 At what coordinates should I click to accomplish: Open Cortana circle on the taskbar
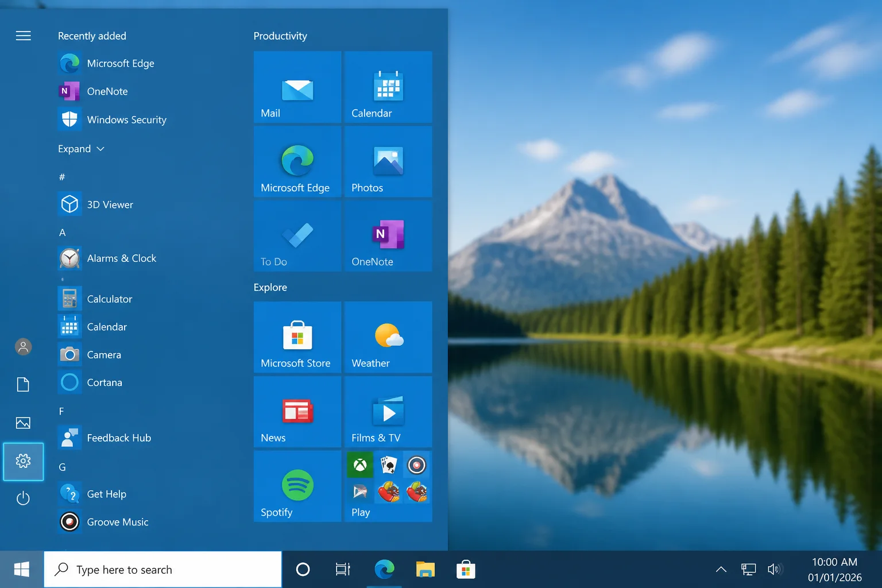point(303,569)
